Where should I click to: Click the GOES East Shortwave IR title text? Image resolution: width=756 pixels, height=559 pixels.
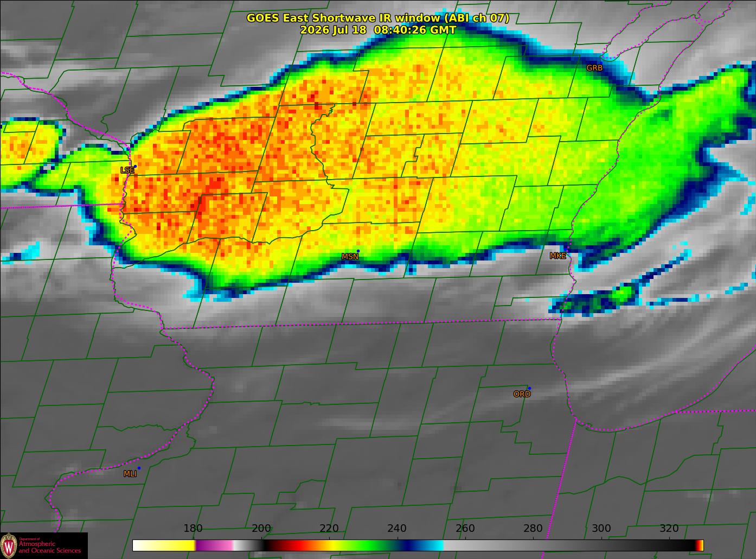click(378, 18)
